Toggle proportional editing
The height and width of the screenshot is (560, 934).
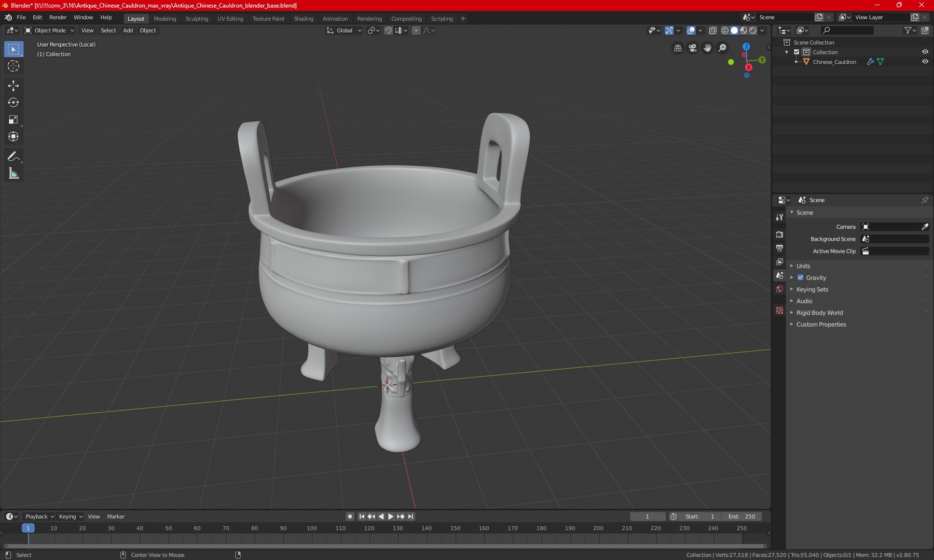pos(416,31)
